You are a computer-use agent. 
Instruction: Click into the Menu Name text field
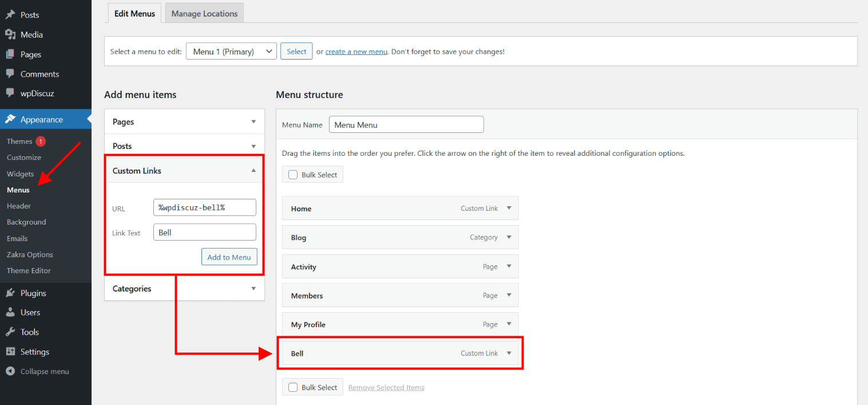[x=406, y=125]
